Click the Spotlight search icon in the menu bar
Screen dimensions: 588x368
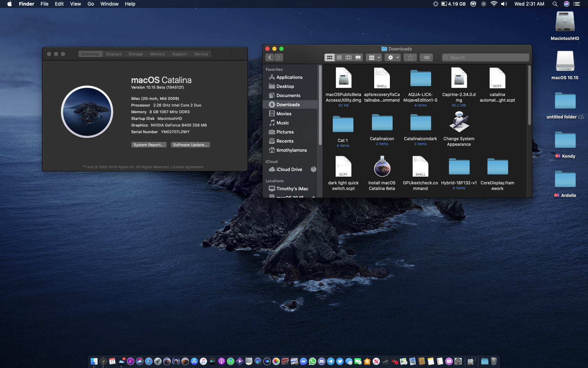[555, 4]
